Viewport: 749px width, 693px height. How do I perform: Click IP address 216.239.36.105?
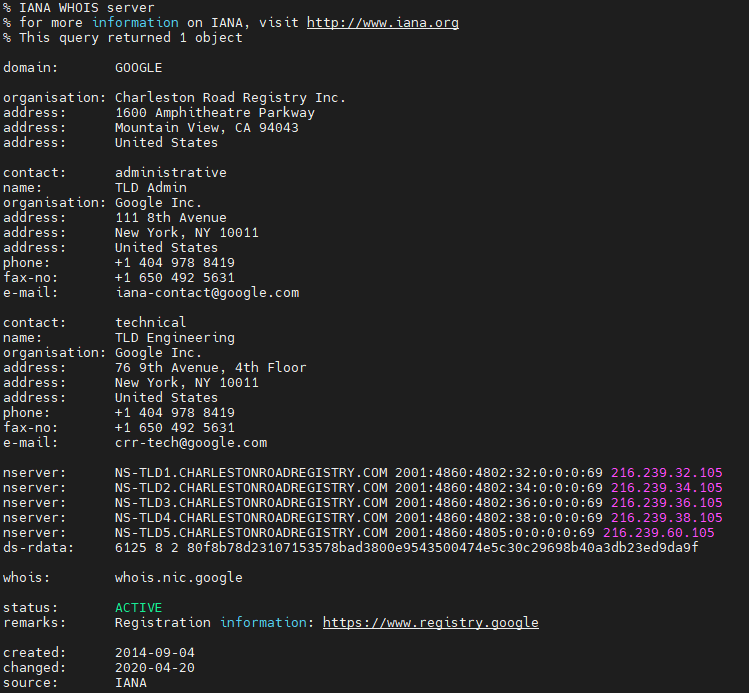pyautogui.click(x=667, y=502)
